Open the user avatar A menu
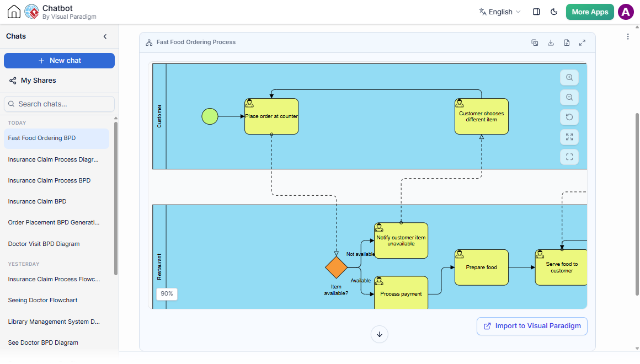Viewport: 640px width, 364px height. point(626,12)
